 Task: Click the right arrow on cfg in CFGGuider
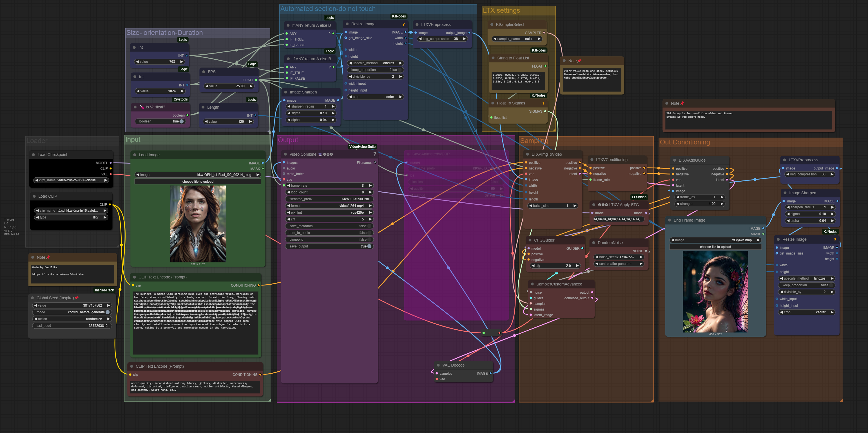coord(577,266)
